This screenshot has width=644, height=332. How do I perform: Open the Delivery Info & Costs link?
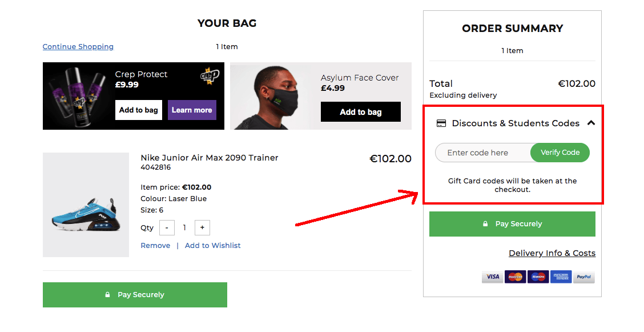pos(552,253)
